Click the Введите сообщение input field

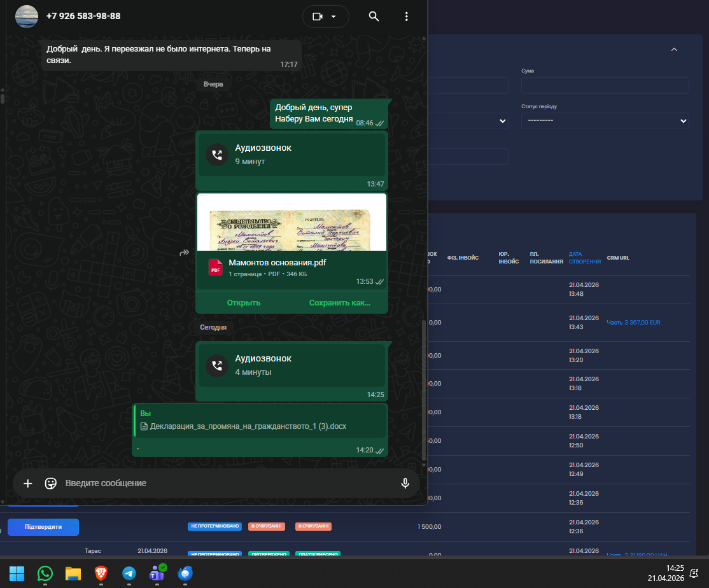pyautogui.click(x=228, y=483)
